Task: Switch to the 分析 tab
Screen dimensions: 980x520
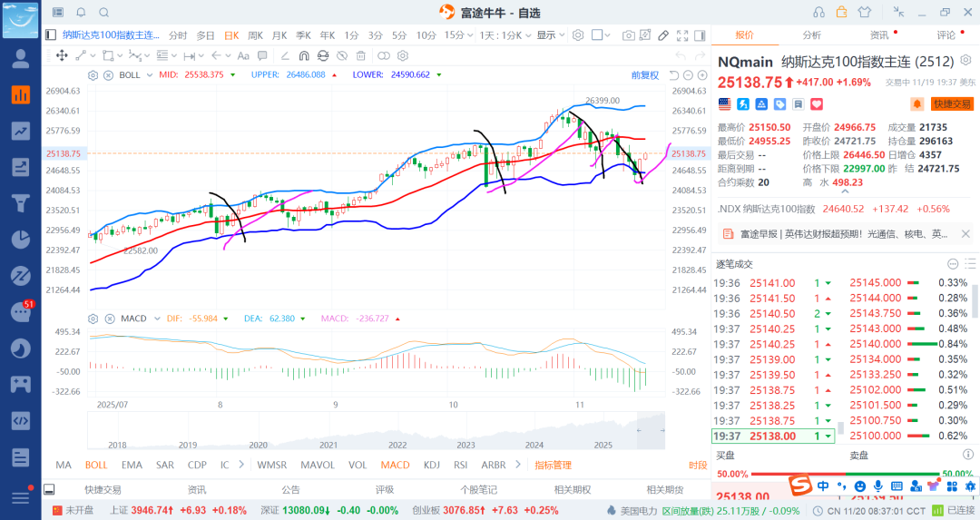Action: click(811, 35)
